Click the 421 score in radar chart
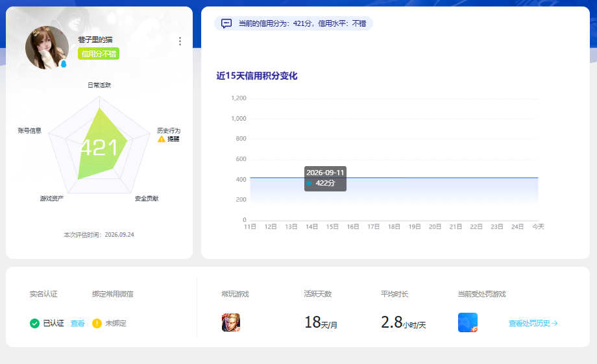The image size is (597, 364). click(99, 148)
